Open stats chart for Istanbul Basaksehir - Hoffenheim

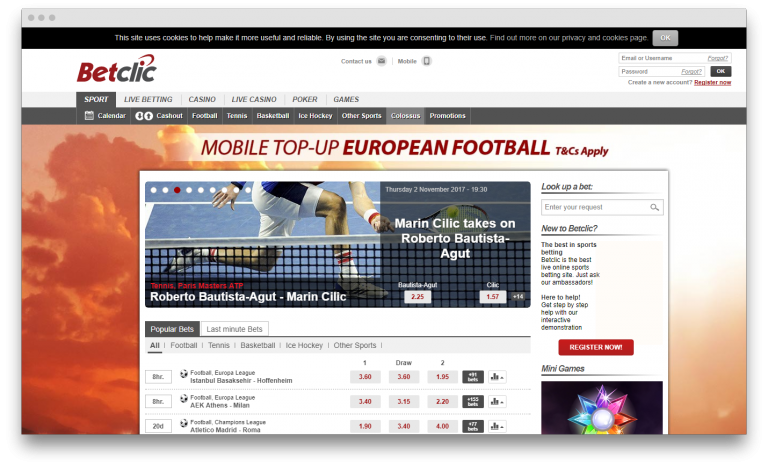[497, 377]
